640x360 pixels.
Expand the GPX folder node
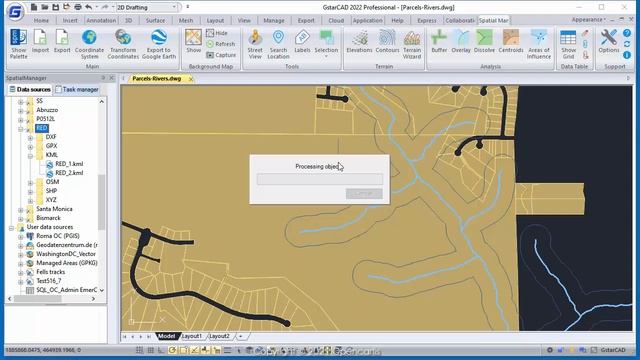coord(30,147)
